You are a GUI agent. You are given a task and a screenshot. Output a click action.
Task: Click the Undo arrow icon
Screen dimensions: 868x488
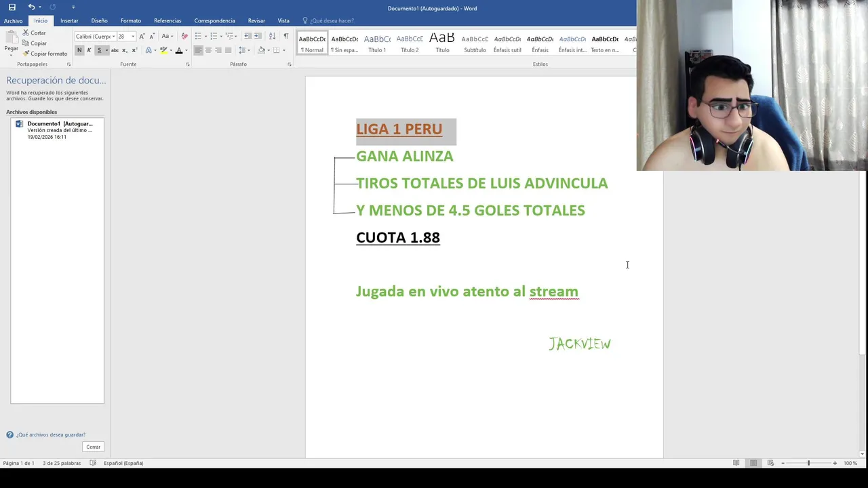click(31, 7)
